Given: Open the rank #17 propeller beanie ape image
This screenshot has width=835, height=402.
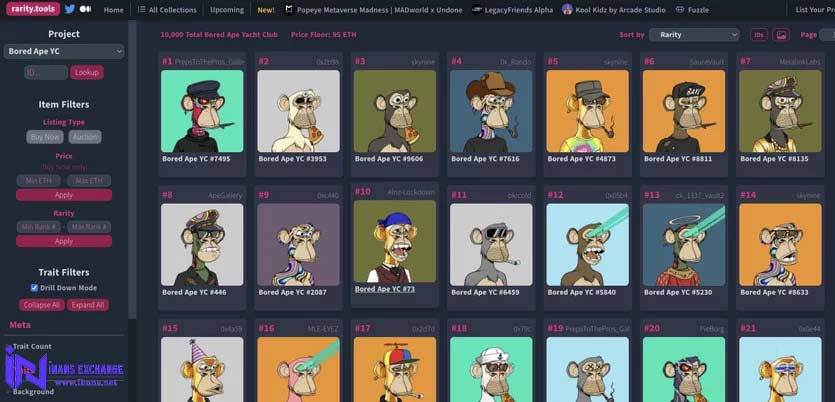Looking at the screenshot, I should 395,369.
